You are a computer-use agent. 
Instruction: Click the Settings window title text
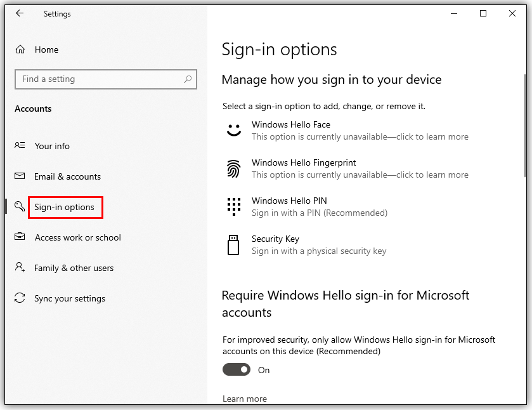57,14
